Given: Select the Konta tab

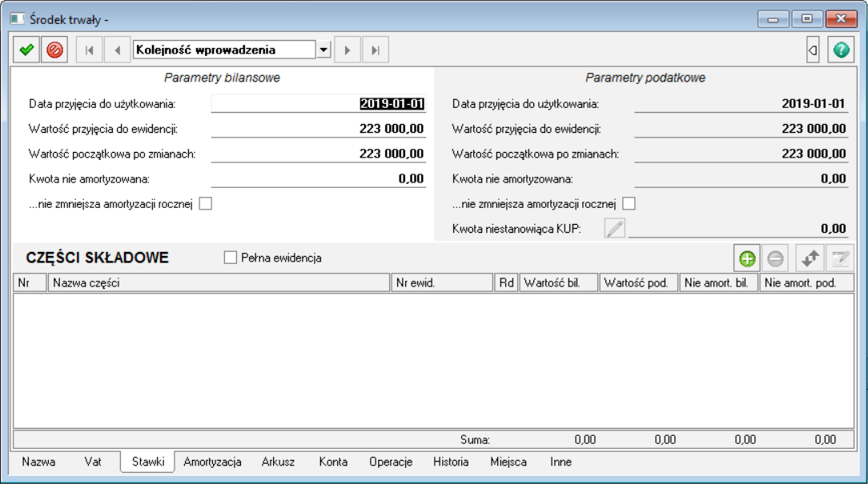Looking at the screenshot, I should (333, 462).
